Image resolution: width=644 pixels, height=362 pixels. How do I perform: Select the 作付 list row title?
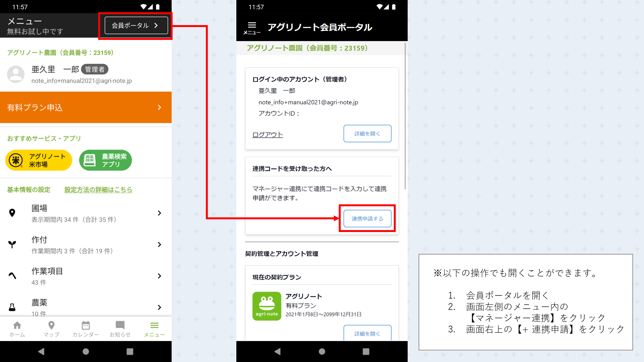point(39,240)
